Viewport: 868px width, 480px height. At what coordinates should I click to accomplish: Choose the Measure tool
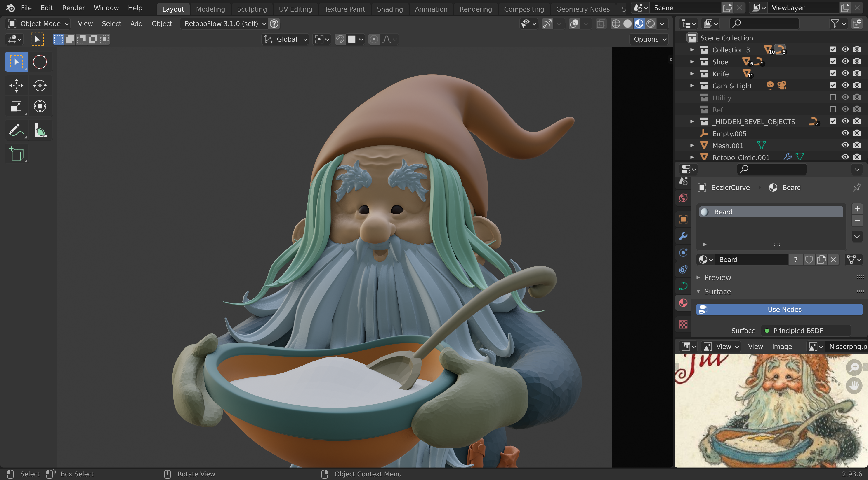pos(40,130)
